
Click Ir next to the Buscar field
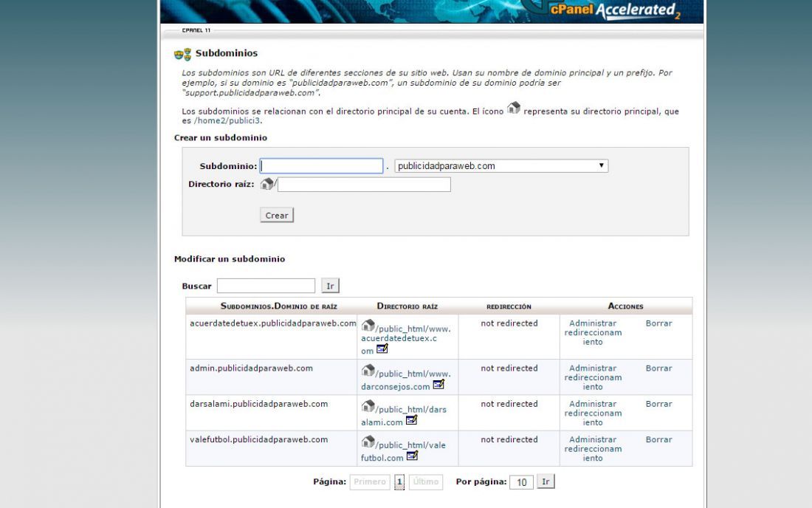[331, 286]
